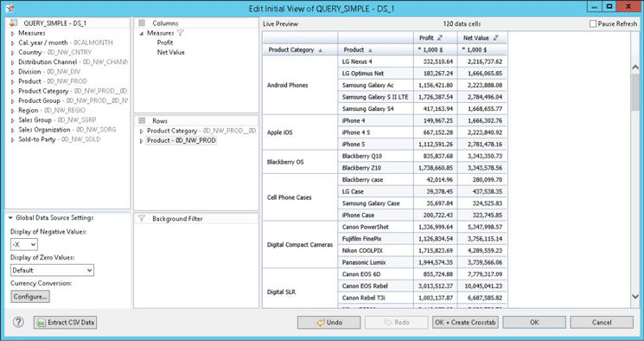This screenshot has height=341, width=644.
Task: Click the Panasonic Lumix product cell
Action: pyautogui.click(x=375, y=262)
